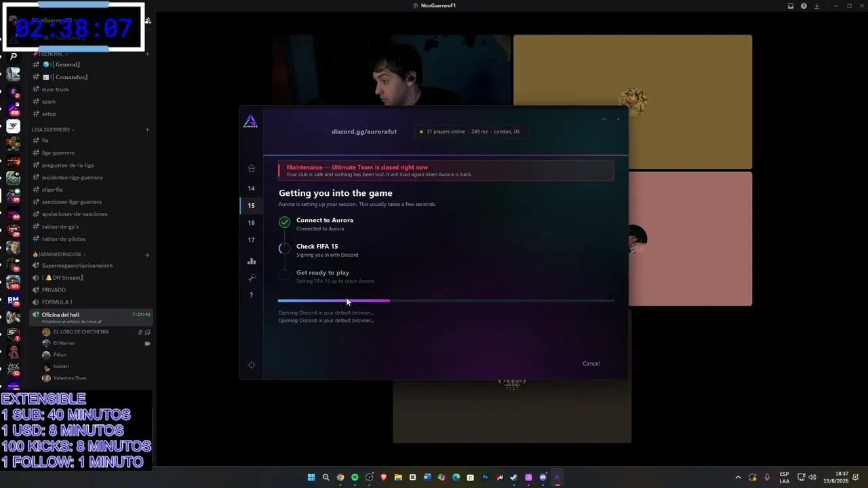Open Steam from the taskbar
868x488 pixels.
point(514,477)
